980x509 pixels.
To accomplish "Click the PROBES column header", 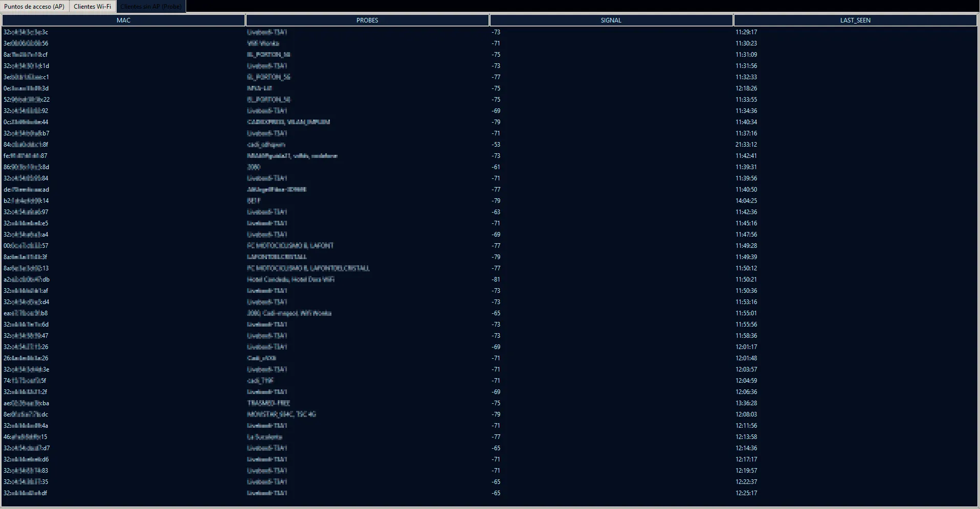I will point(367,20).
